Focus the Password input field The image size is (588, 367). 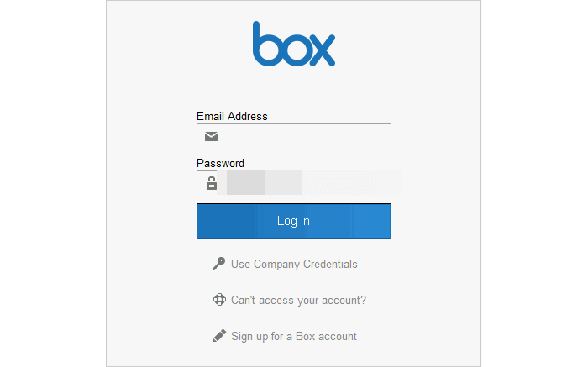[x=294, y=184]
